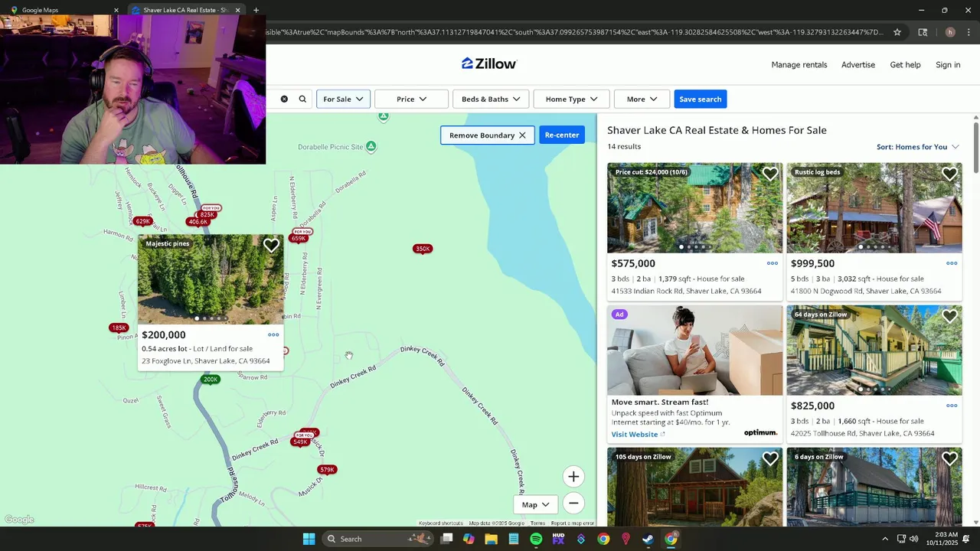Expand the More filters dropdown
The image size is (980, 551).
point(642,99)
